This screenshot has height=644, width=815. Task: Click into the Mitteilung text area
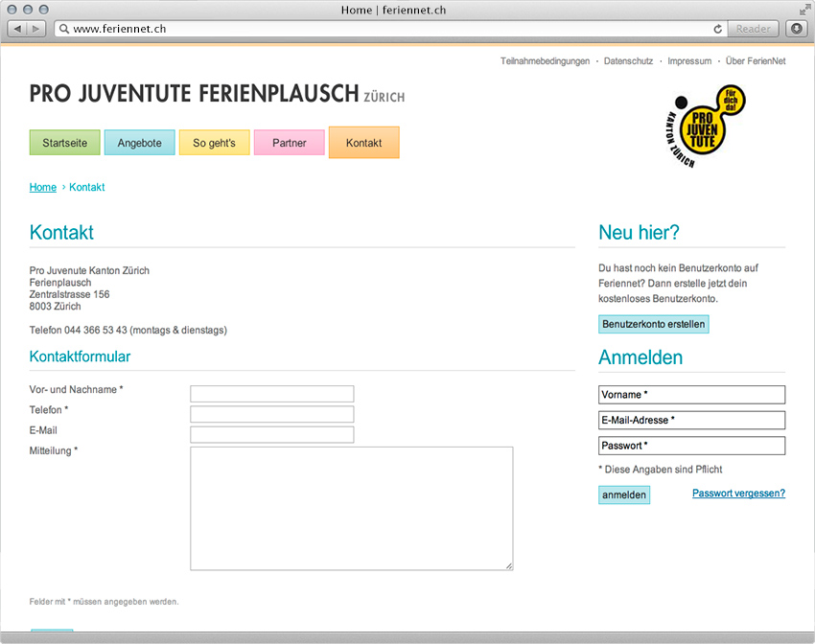(x=351, y=509)
